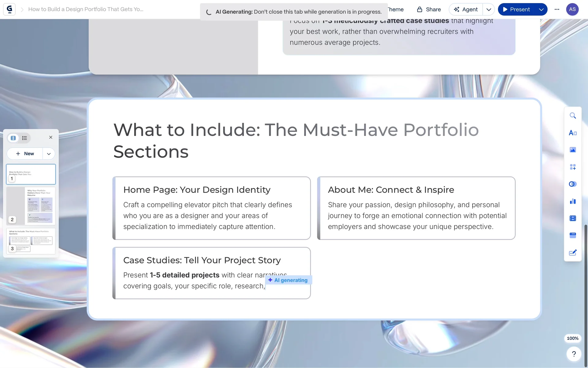The height and width of the screenshot is (368, 588).
Task: Open the three-dot more options menu
Action: tap(557, 10)
